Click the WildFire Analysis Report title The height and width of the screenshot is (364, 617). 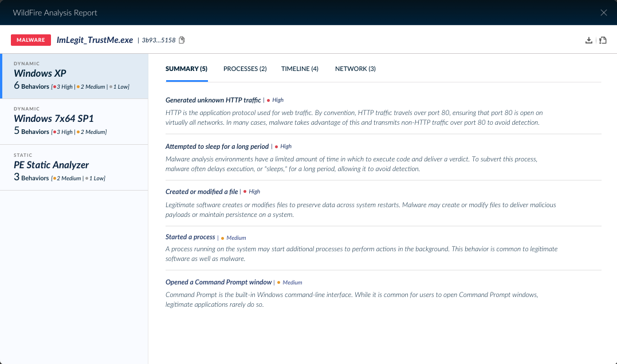click(x=55, y=13)
